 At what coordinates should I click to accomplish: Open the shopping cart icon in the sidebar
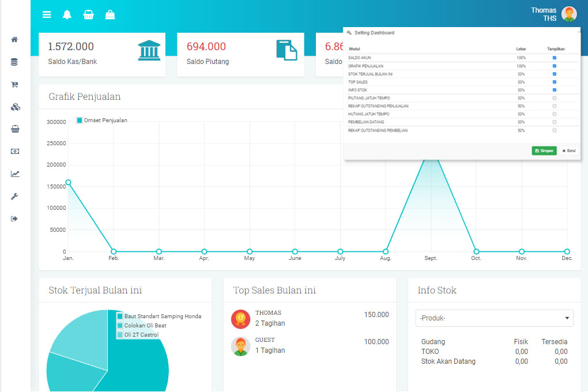14,84
